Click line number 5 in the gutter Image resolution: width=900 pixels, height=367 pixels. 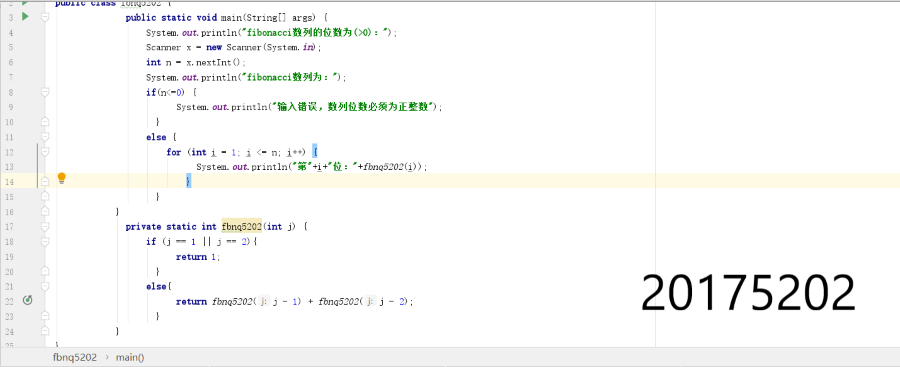11,47
